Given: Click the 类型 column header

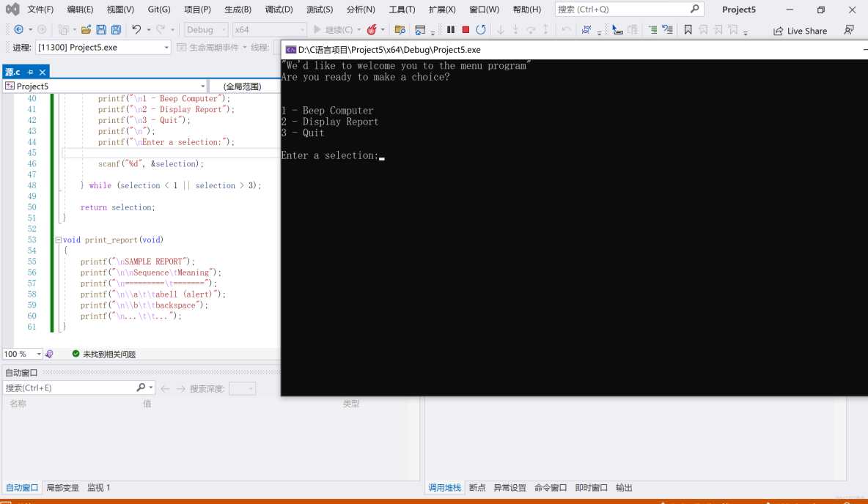Looking at the screenshot, I should [351, 404].
